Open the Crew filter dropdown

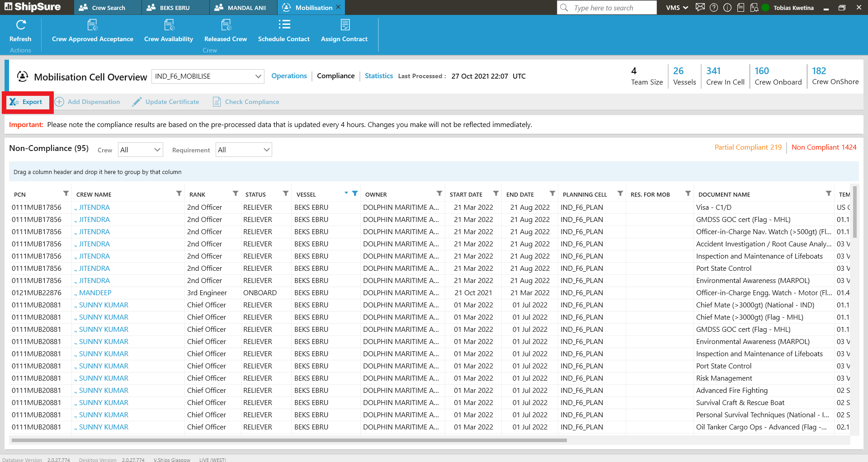pos(140,150)
